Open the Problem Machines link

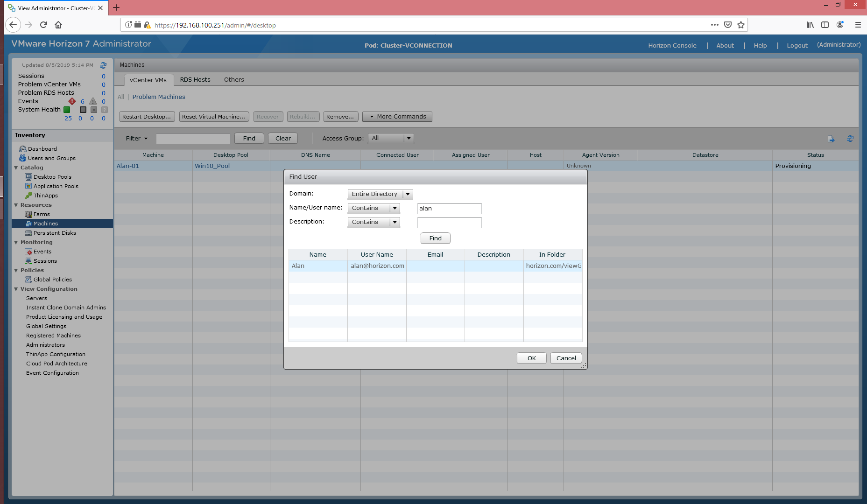pos(159,97)
